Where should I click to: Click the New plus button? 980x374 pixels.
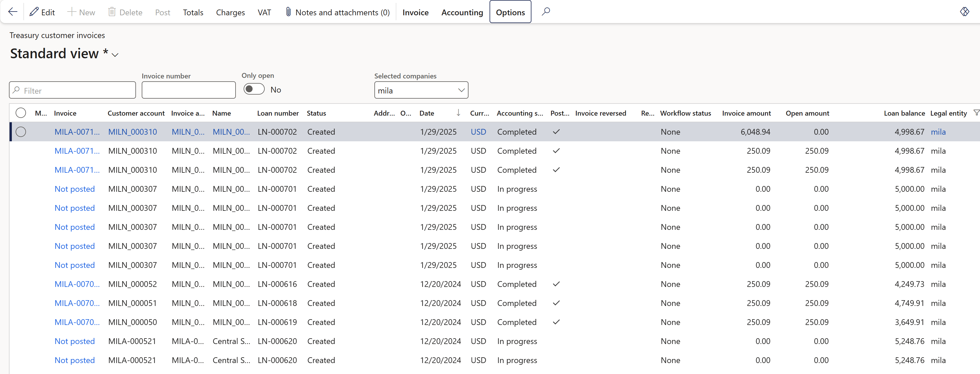tap(81, 12)
